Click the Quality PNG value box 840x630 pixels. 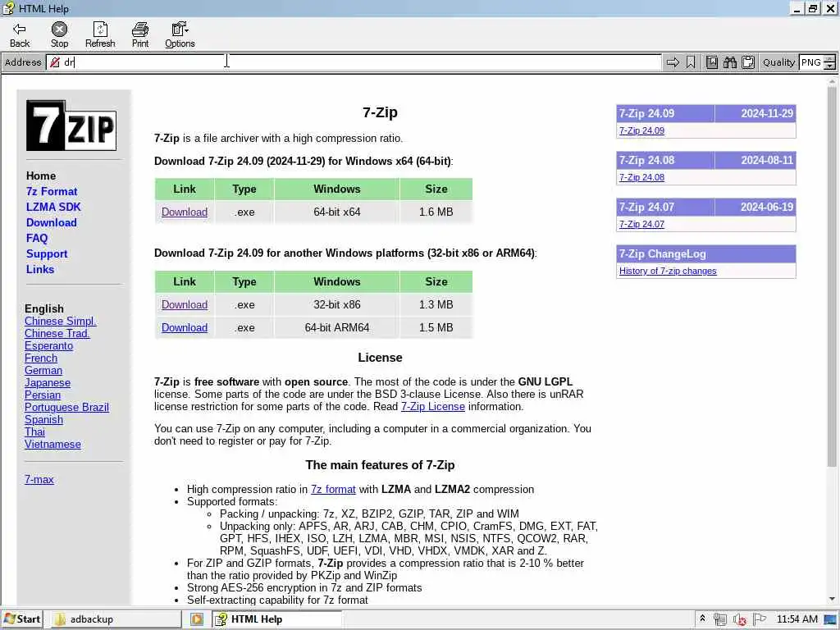click(x=811, y=62)
